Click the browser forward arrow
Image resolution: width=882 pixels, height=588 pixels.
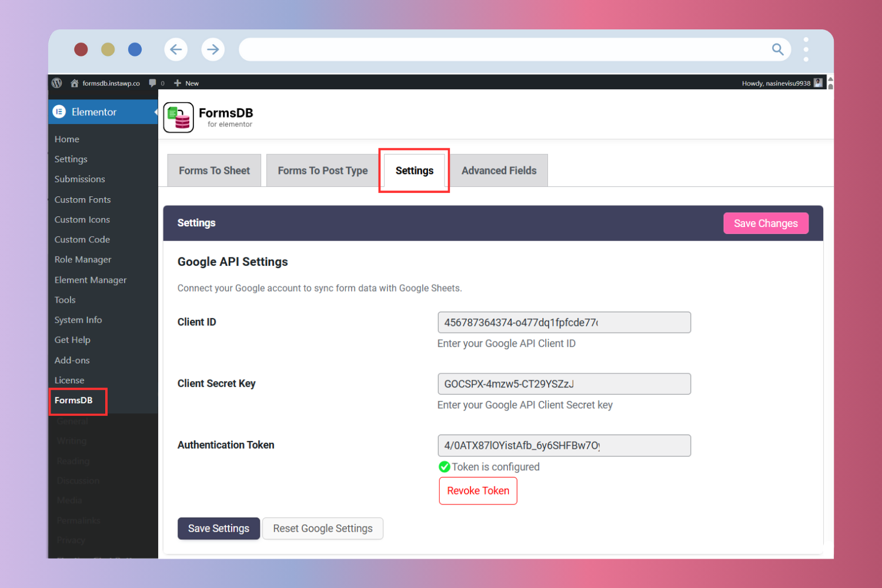coord(213,49)
